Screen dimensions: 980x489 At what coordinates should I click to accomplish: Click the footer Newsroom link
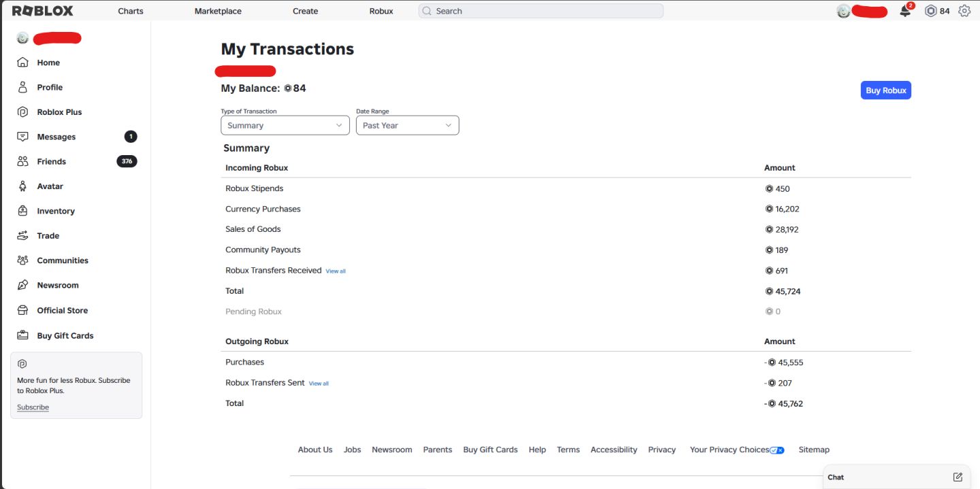click(x=392, y=450)
